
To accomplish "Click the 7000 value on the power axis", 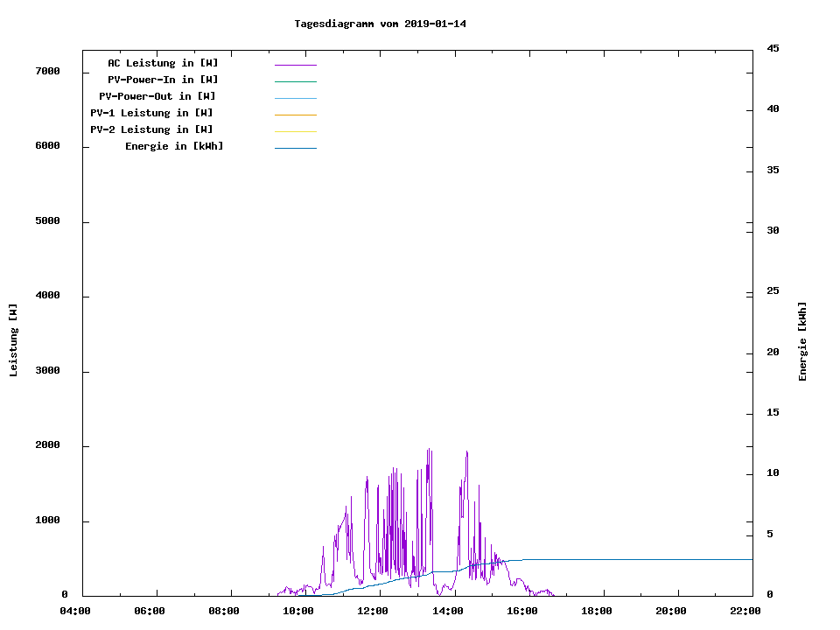I will [47, 71].
